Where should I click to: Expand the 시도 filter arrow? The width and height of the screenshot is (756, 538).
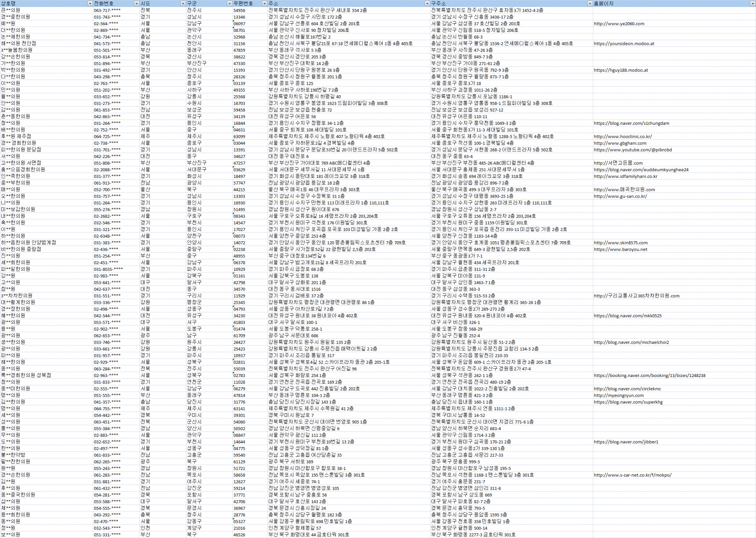point(183,4)
